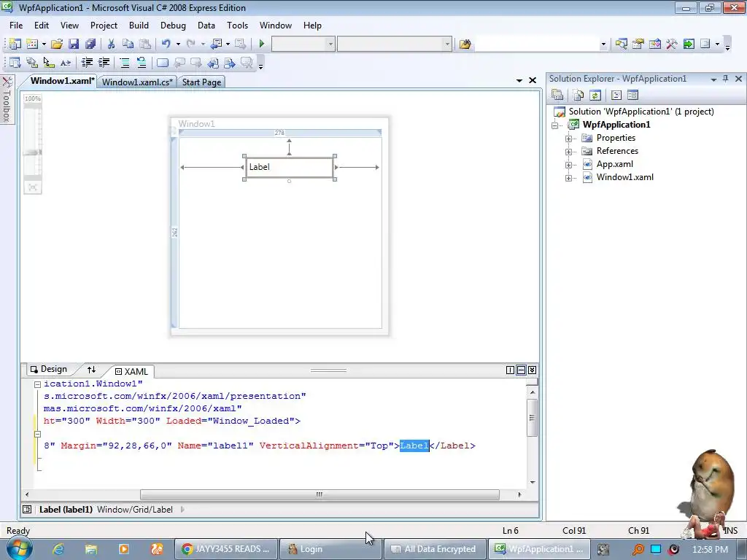Open the Chrome JAYY3455 READS taskbar button
747x560 pixels.
click(x=225, y=549)
